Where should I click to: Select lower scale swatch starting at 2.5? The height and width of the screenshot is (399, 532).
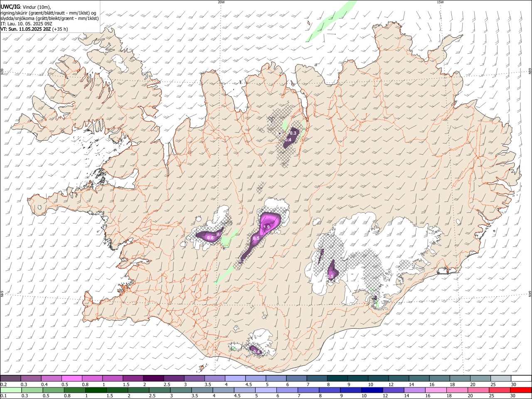160,390
